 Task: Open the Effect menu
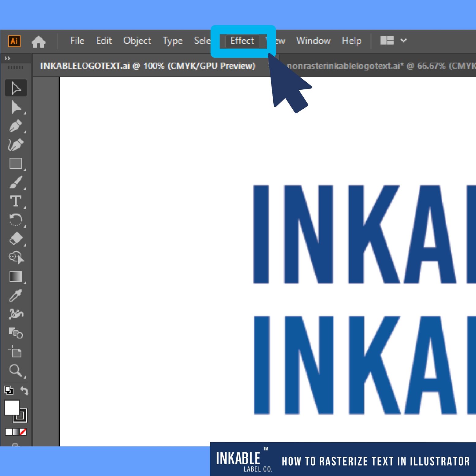point(242,41)
